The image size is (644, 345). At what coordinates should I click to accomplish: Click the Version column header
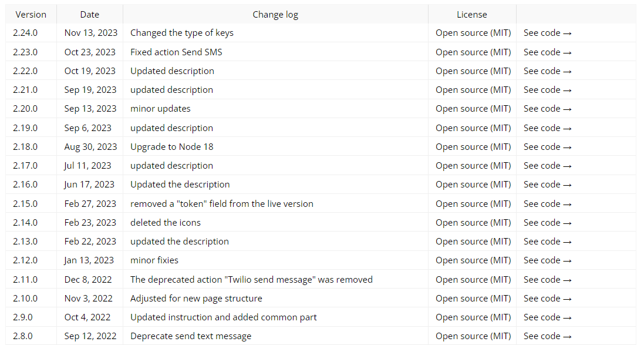(x=31, y=14)
